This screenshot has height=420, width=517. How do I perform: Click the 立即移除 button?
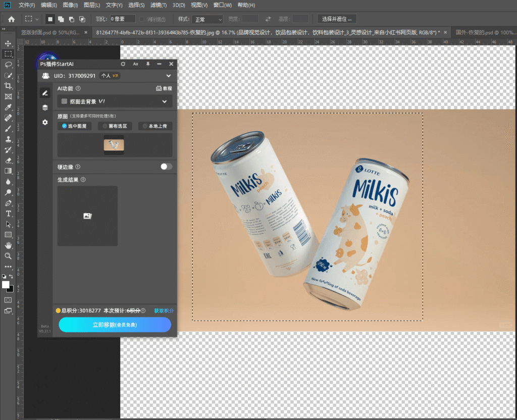click(115, 325)
